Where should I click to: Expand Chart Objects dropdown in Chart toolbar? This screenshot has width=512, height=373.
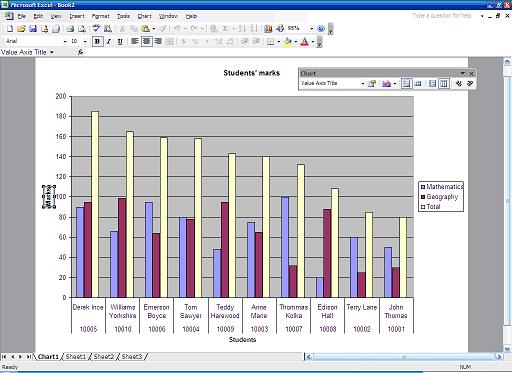362,84
